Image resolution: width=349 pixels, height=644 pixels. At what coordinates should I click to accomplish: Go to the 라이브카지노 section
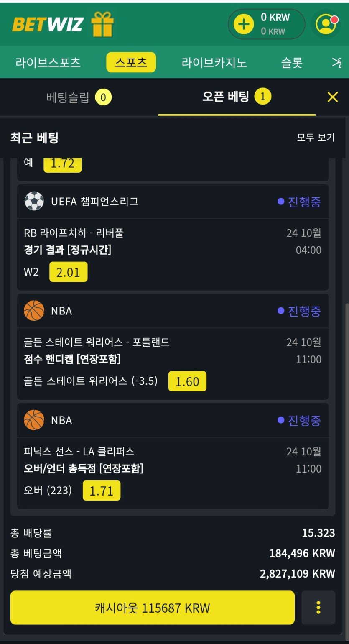click(214, 63)
